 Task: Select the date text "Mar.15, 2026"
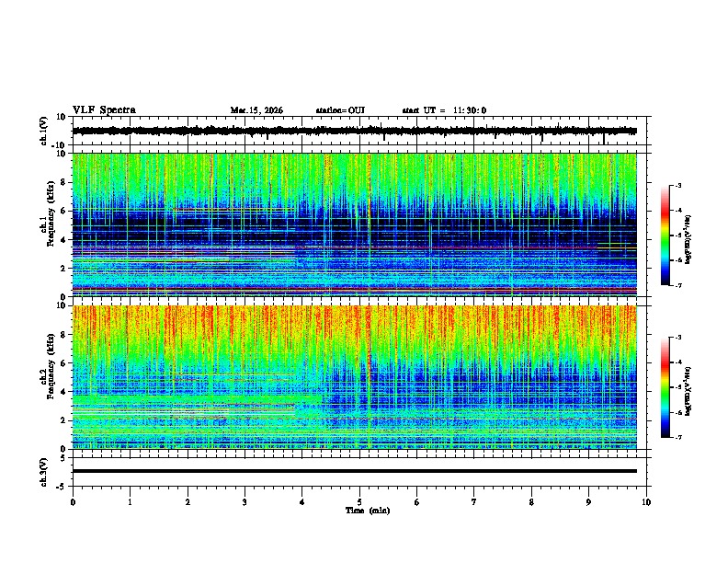click(x=256, y=110)
